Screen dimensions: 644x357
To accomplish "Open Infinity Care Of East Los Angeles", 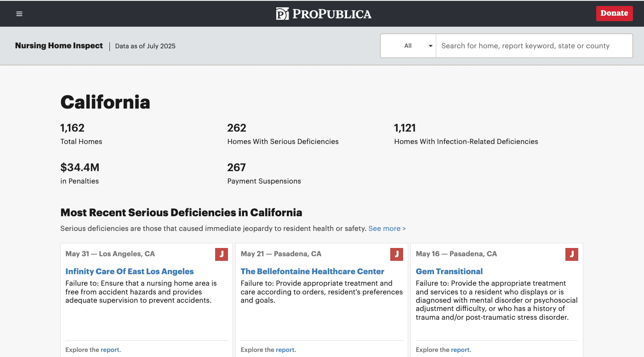I will click(129, 271).
